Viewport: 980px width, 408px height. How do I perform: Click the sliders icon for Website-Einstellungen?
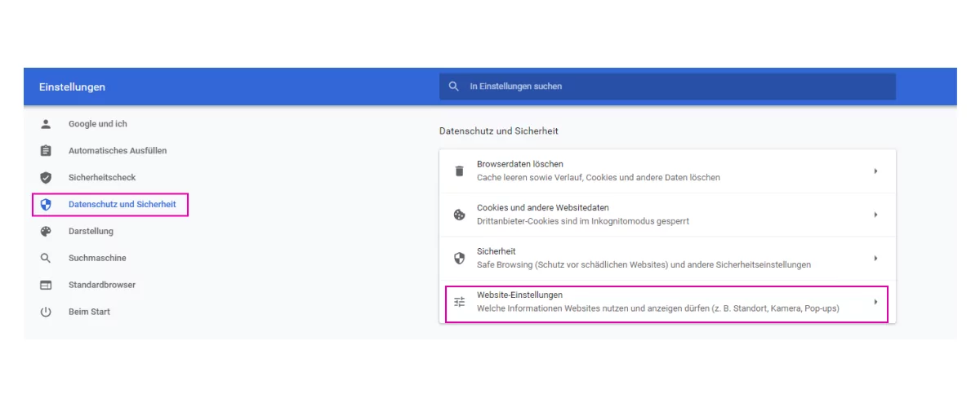tap(460, 302)
